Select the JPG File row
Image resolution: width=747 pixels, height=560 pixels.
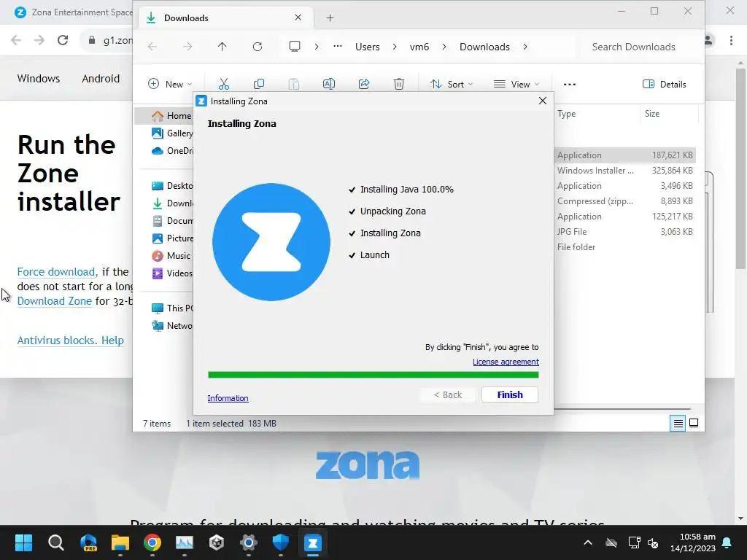[625, 231]
